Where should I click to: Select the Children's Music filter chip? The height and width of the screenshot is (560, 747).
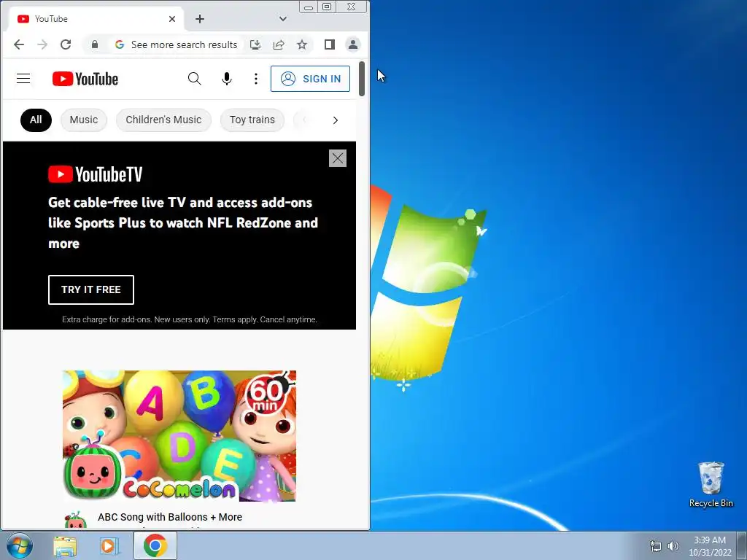(163, 120)
